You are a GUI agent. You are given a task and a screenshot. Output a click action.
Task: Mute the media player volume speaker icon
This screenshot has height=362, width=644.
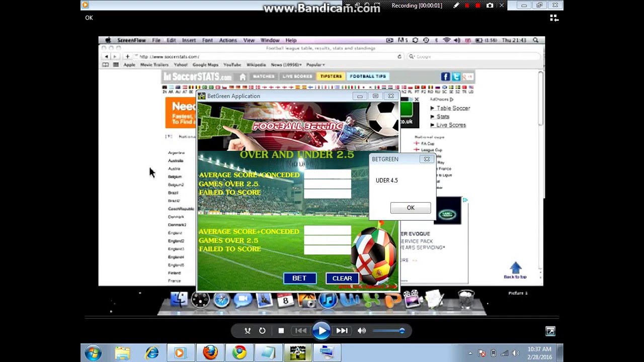tap(361, 330)
